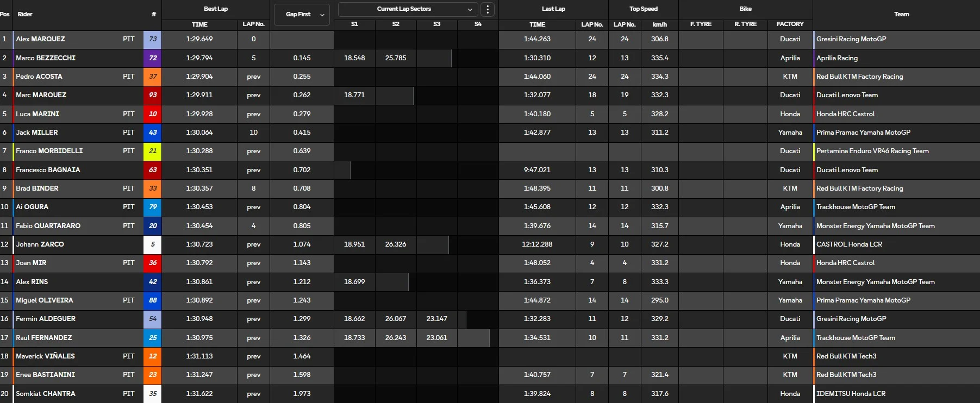This screenshot has height=403, width=980.
Task: Open the three-dot column options menu
Action: [x=488, y=9]
